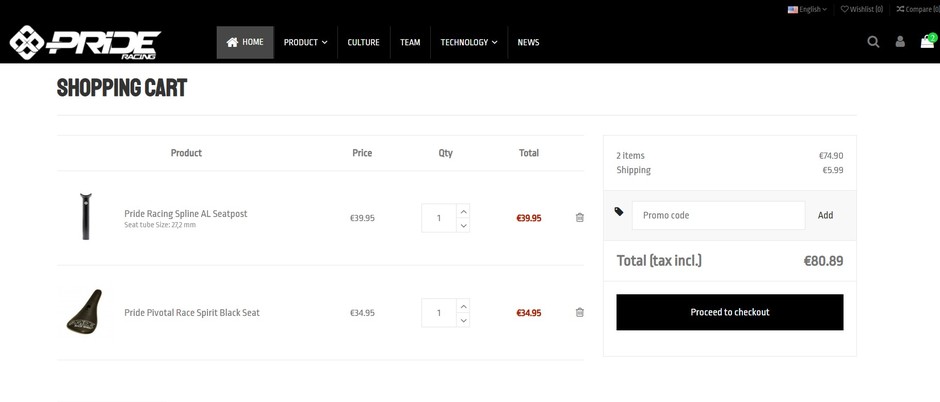Open the News menu item
This screenshot has height=402, width=940.
(x=528, y=42)
